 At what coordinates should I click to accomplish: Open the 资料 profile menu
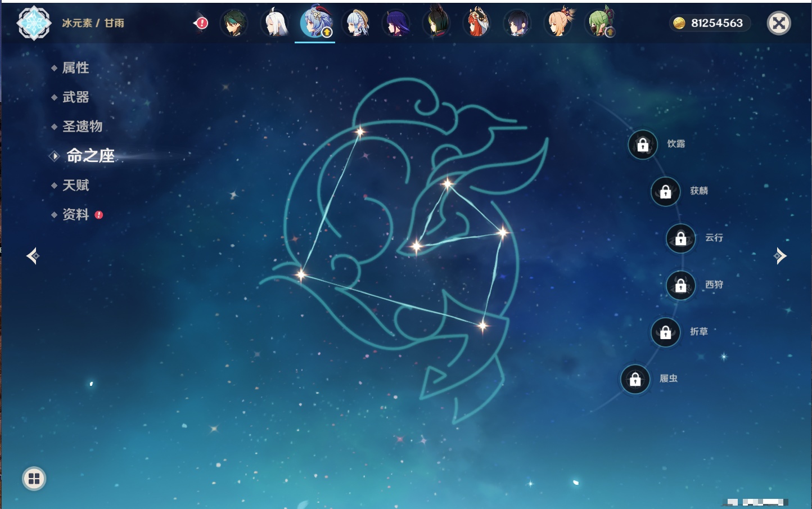75,214
